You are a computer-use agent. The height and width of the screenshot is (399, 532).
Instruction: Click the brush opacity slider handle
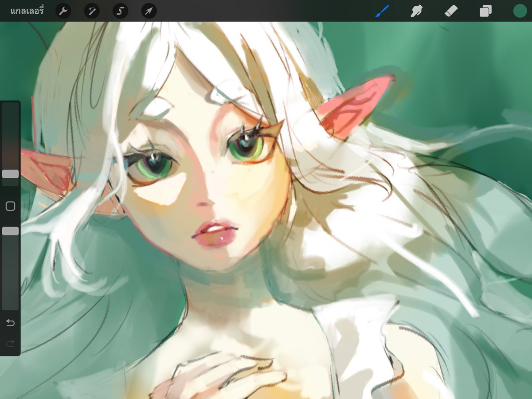coord(10,231)
